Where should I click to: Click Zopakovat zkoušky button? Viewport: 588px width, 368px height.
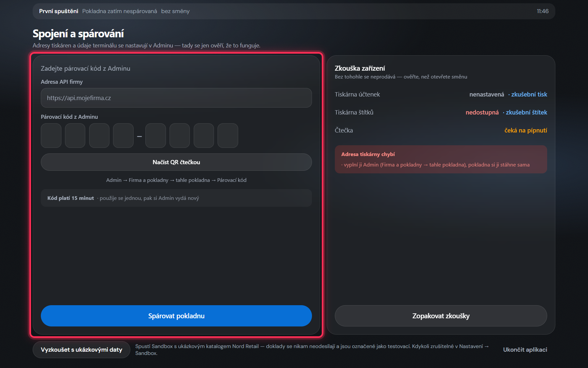[441, 316]
